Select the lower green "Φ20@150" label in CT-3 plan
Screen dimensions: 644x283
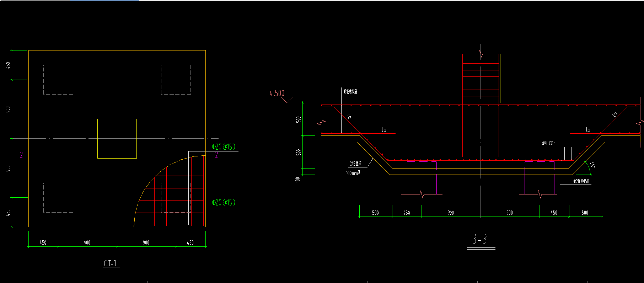[x=224, y=203]
